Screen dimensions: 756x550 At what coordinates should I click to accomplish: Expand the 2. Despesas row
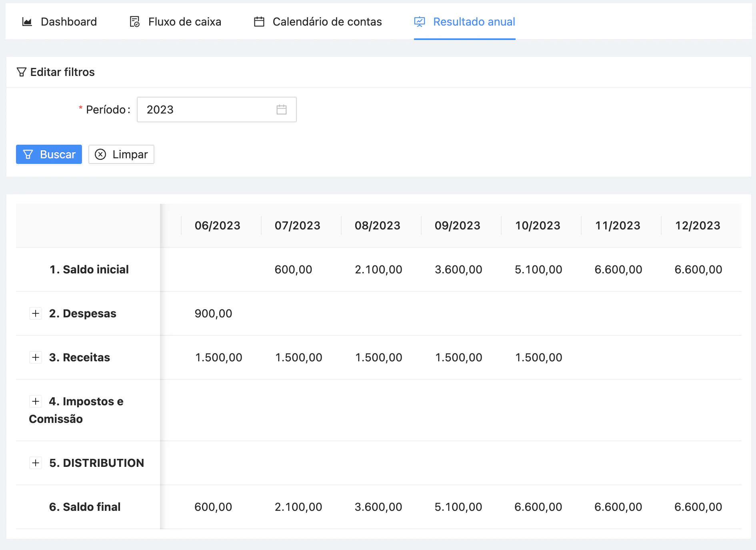coord(36,313)
